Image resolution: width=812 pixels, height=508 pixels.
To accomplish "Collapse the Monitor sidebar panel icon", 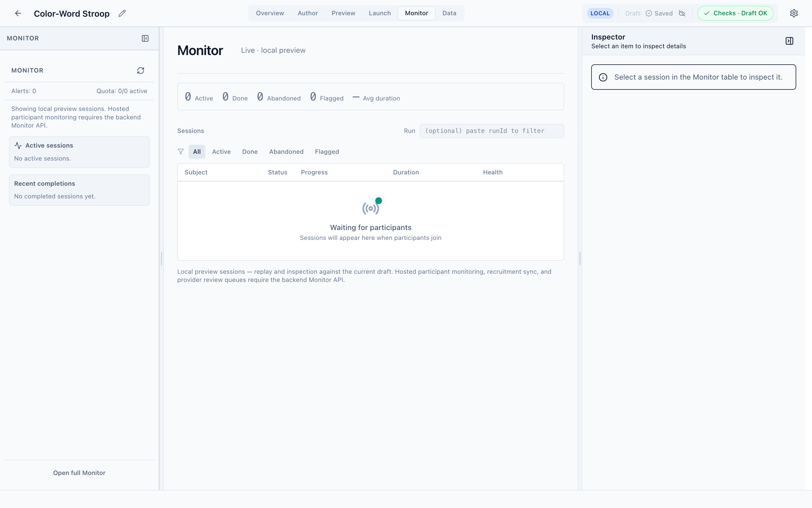I will tap(145, 38).
